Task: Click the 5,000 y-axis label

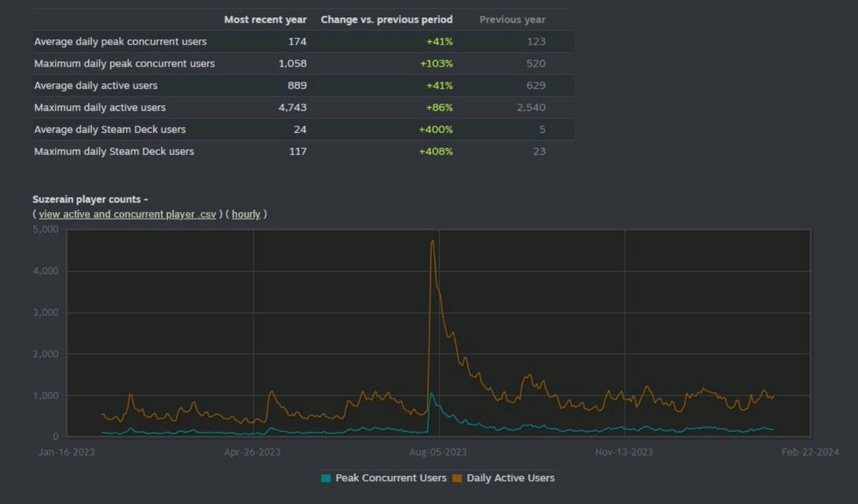Action: pyautogui.click(x=45, y=229)
